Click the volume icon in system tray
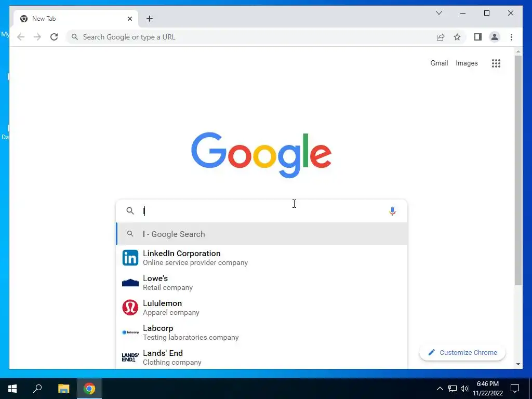The height and width of the screenshot is (399, 532). tap(464, 389)
